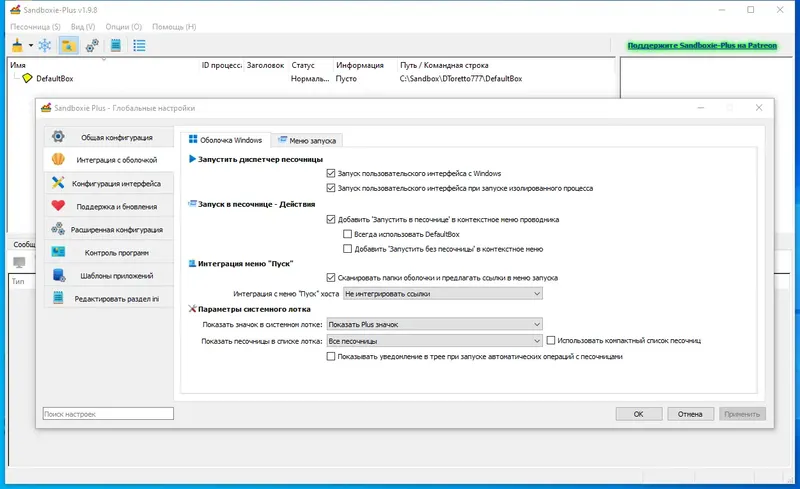The image size is (800, 489).
Task: Click the monitor icon in messages panel
Action: 19,262
